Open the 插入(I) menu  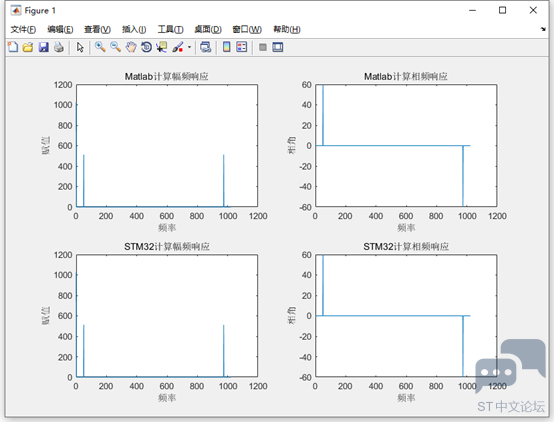click(134, 29)
